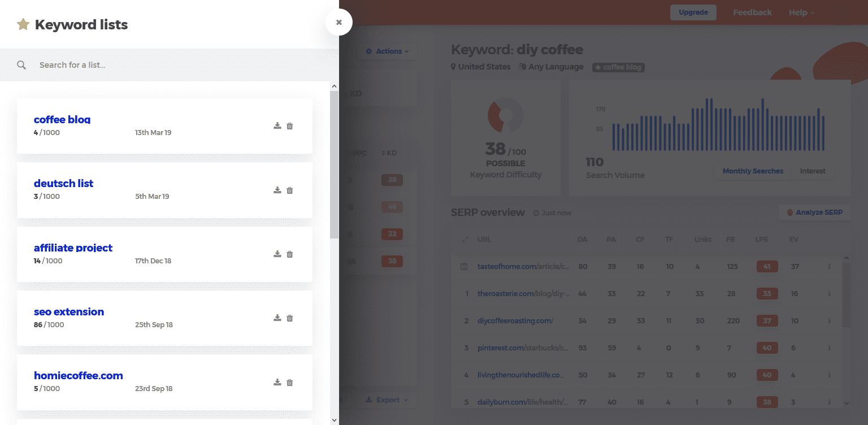Screen dimensions: 868x425
Task: Delete the affiliate project list
Action: click(290, 254)
